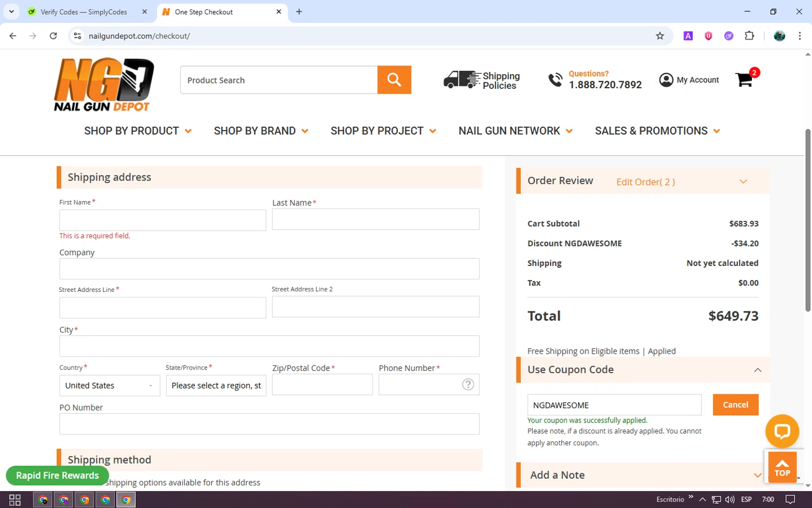This screenshot has width=812, height=508.
Task: Click the purple circular extension icon
Action: pyautogui.click(x=729, y=36)
